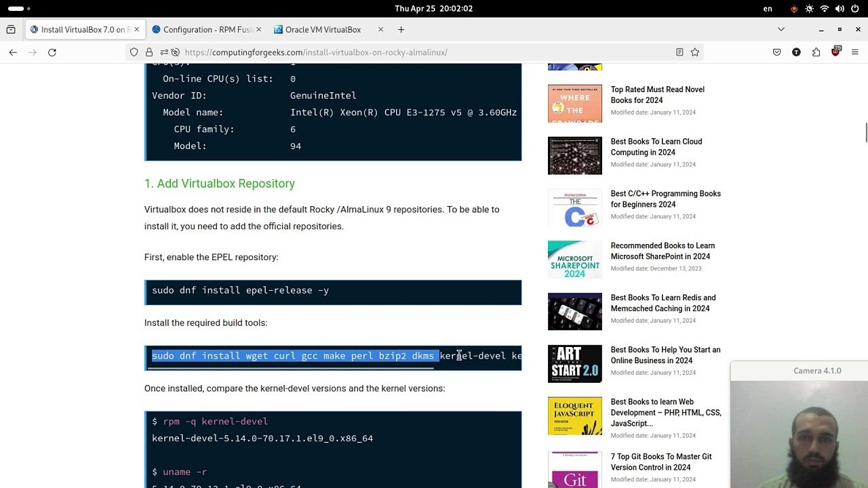Click the volume speaker indicator
Image resolution: width=868 pixels, height=488 pixels.
(840, 9)
